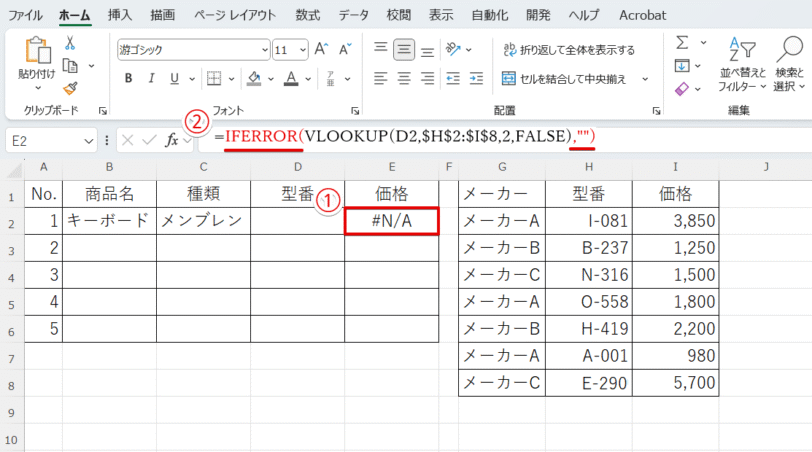Open the ファイル tab

coord(25,15)
